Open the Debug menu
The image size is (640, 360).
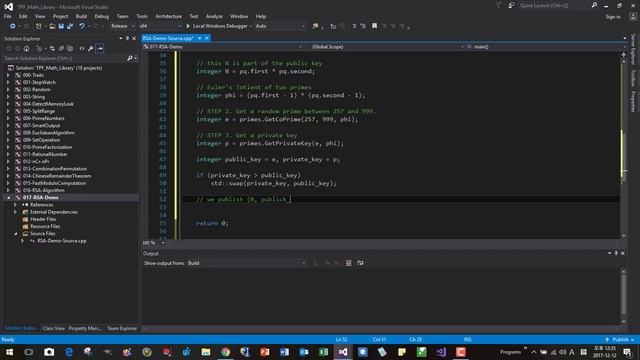pyautogui.click(x=102, y=16)
